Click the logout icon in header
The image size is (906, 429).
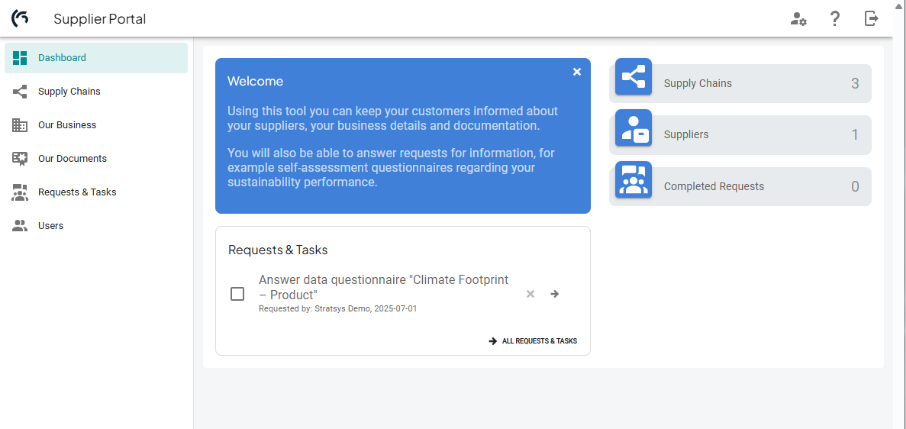click(x=872, y=18)
